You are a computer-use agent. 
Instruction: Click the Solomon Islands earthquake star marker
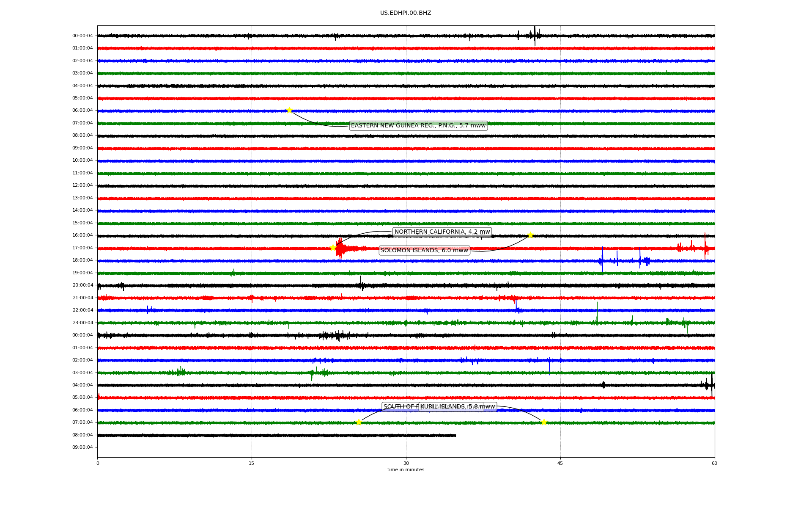click(x=530, y=235)
